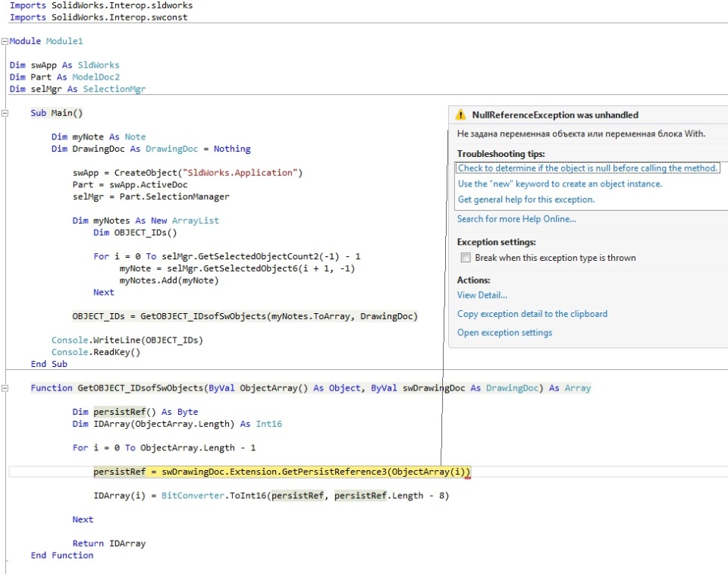The image size is (728, 574).
Task: Click 'myNotes.Add(myNote)' line
Action: pyautogui.click(x=169, y=281)
